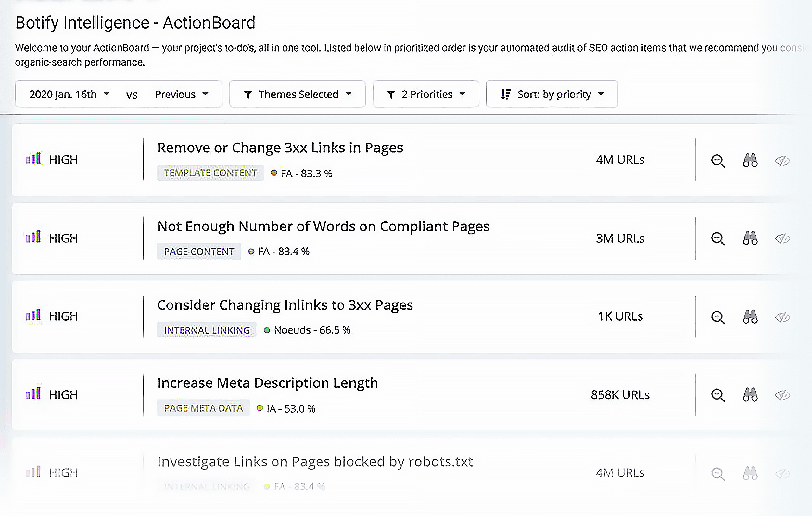Click the TEMPLATE CONTENT tag button
Viewport: 812px width, 516px height.
(211, 173)
